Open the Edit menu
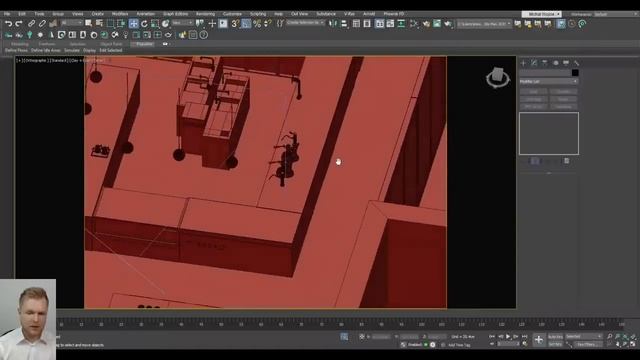 point(22,14)
